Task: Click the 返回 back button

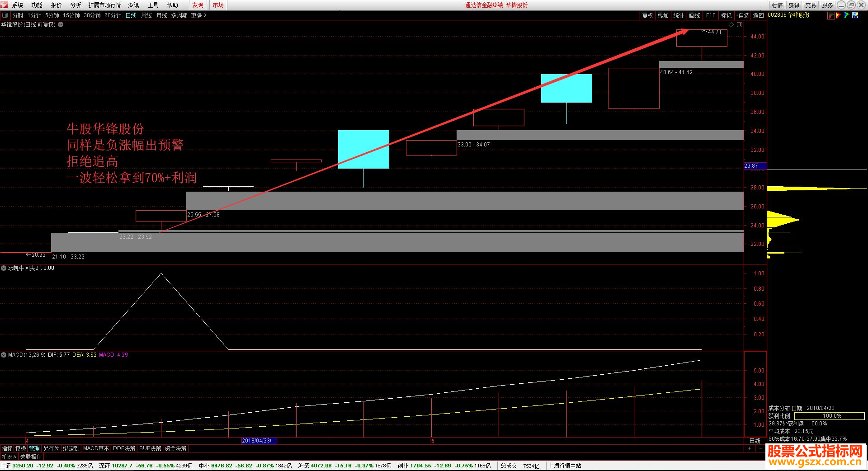Action: (x=759, y=15)
